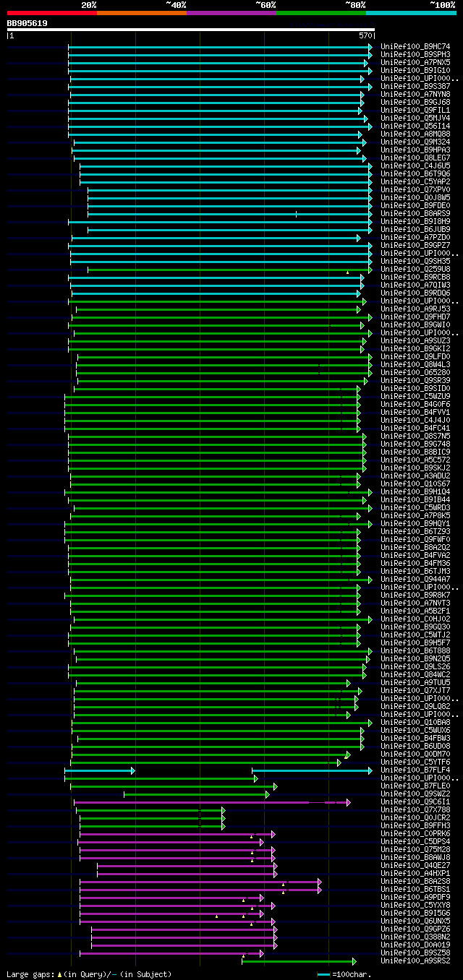Click the =100char. scale legend

click(x=344, y=974)
